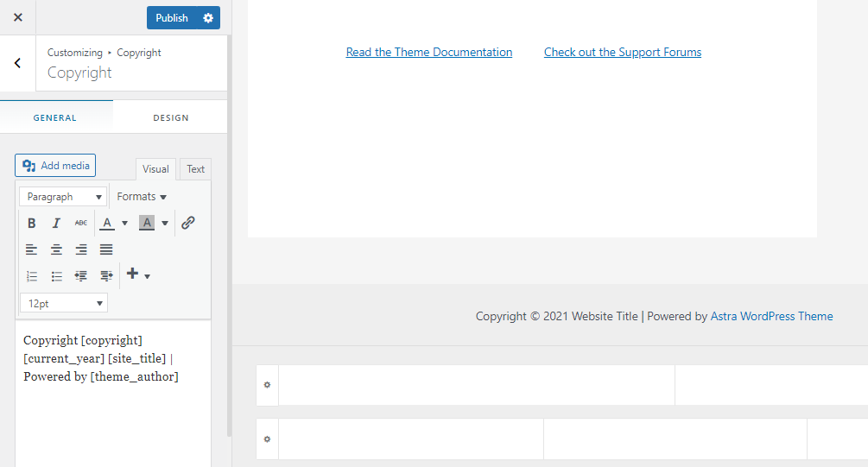Image resolution: width=868 pixels, height=467 pixels.
Task: Center align the copyright text
Action: [x=56, y=249]
